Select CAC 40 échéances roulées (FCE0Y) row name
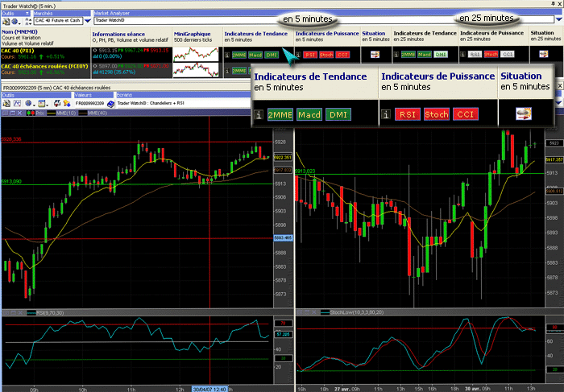The image size is (564, 392). (44, 67)
